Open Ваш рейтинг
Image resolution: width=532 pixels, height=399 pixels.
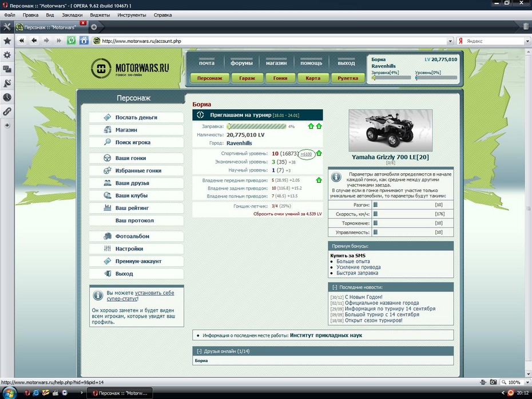tap(136, 208)
